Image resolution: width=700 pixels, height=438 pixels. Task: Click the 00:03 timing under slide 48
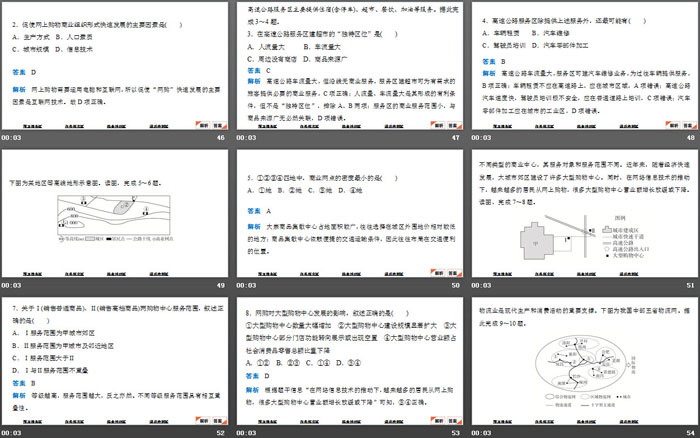click(481, 138)
